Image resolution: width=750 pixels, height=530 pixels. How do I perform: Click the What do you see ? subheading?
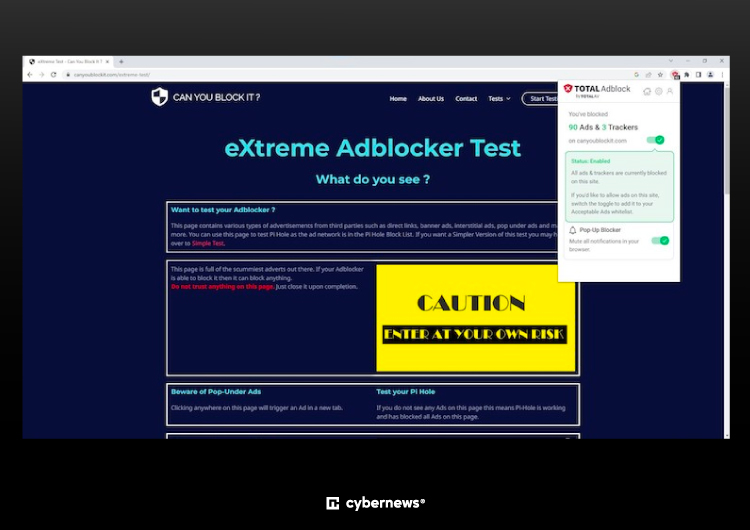pyautogui.click(x=373, y=179)
